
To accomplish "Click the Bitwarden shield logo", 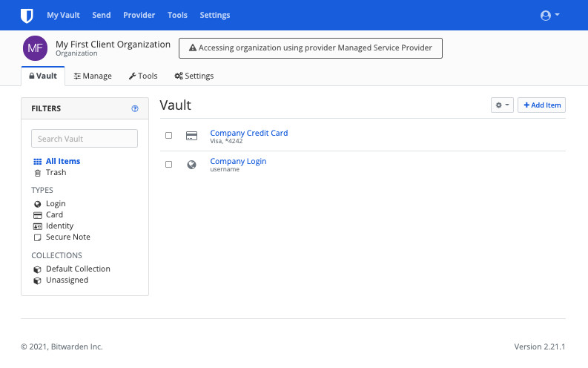I will coord(27,15).
